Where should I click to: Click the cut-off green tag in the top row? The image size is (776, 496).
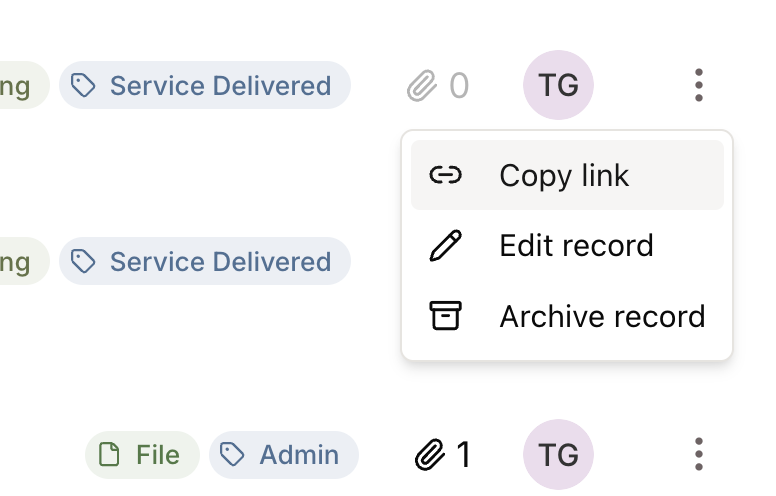(x=24, y=85)
